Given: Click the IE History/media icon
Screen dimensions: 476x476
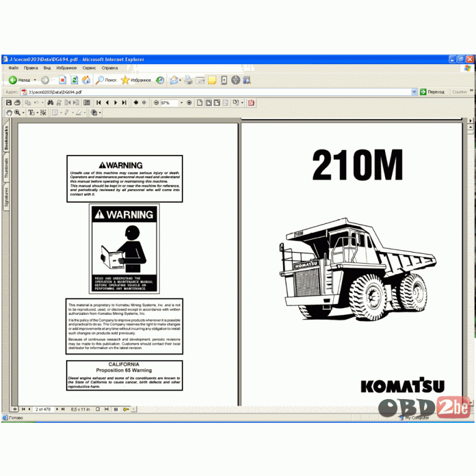Looking at the screenshot, I should (x=160, y=80).
